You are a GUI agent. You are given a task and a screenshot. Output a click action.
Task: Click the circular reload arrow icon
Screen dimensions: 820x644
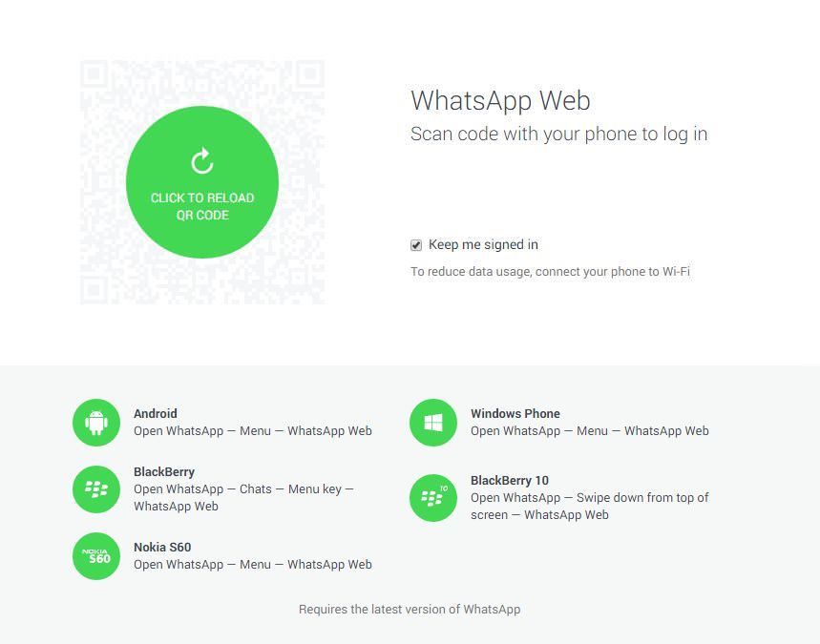[201, 161]
